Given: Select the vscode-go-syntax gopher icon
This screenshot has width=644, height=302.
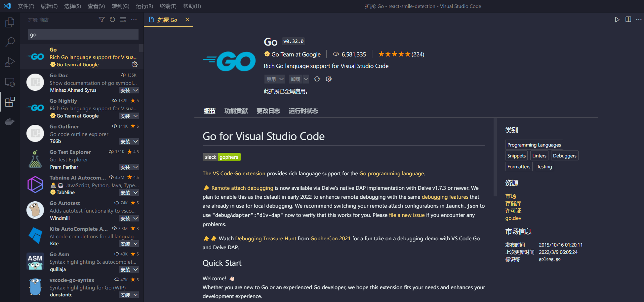Looking at the screenshot, I should point(35,287).
